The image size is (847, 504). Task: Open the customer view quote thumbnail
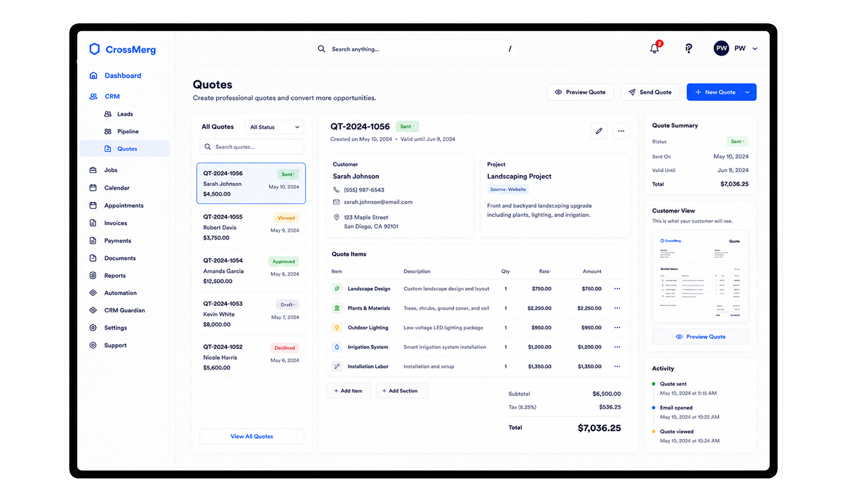point(701,277)
